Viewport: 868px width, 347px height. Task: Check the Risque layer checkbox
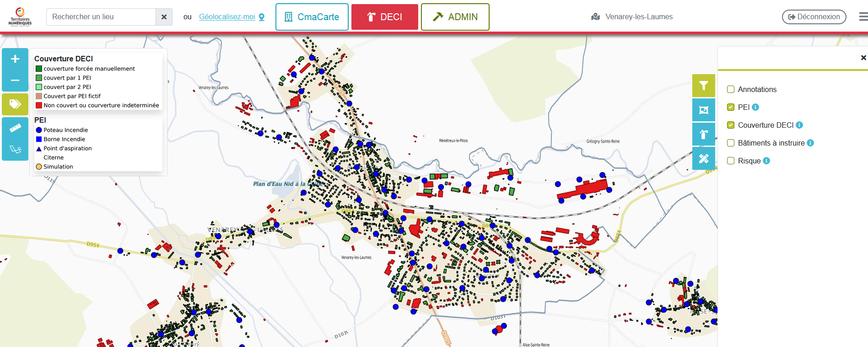731,161
